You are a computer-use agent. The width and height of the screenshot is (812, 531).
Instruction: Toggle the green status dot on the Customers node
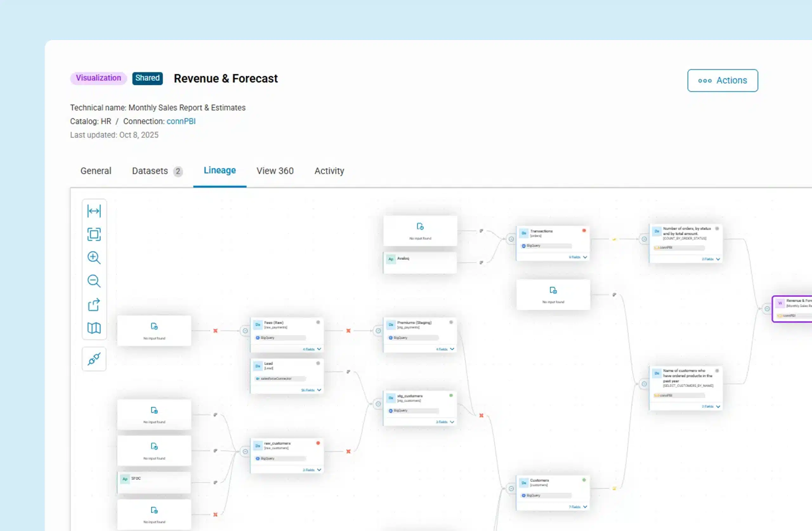584,480
